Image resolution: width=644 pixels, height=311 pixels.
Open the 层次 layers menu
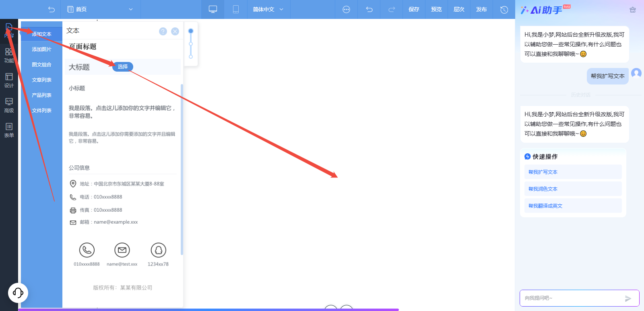[x=459, y=9]
